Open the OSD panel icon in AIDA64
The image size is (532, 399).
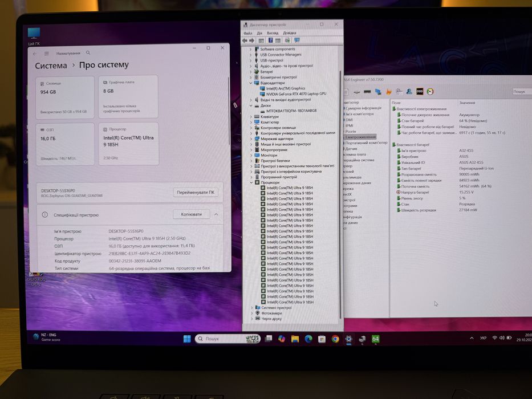coord(420,92)
